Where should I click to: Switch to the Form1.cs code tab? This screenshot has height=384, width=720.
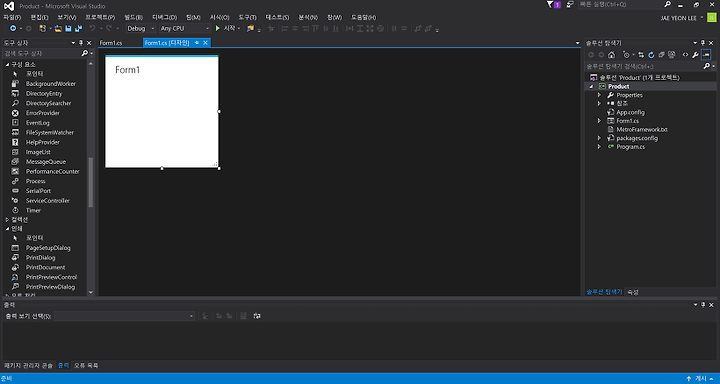[x=111, y=43]
